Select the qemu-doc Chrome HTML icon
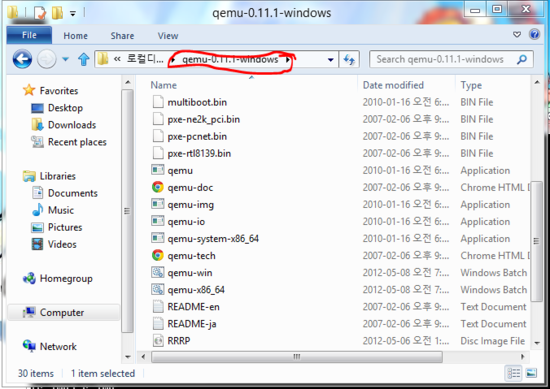This screenshot has width=550, height=389. (x=158, y=187)
